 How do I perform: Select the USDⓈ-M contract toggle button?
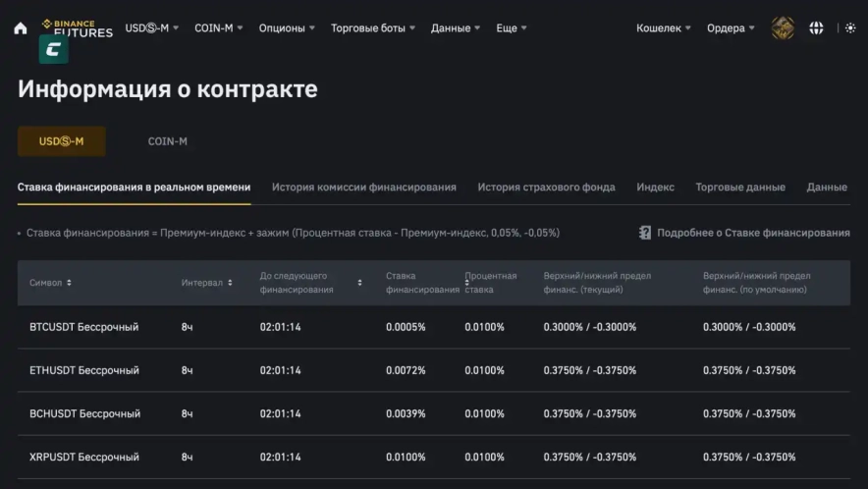point(62,141)
